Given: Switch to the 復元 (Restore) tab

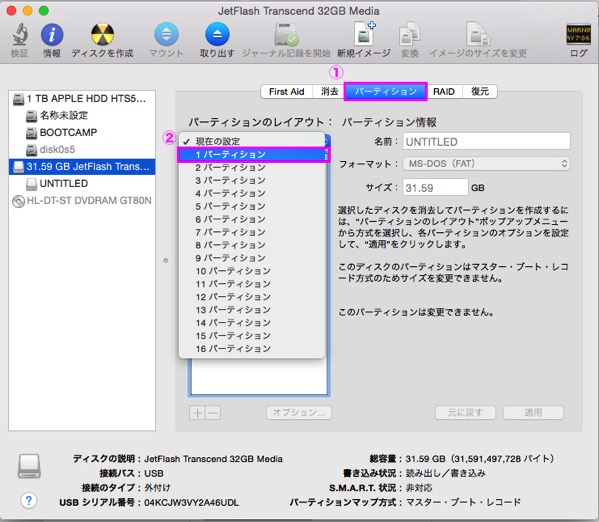Looking at the screenshot, I should (480, 92).
